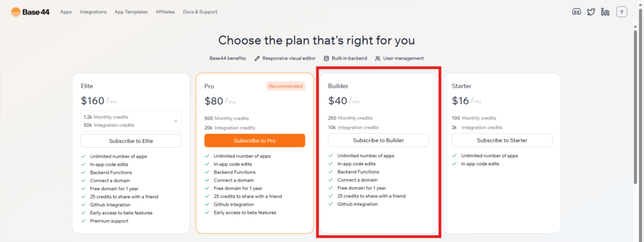
Task: Open the Integrations menu item
Action: pos(93,12)
